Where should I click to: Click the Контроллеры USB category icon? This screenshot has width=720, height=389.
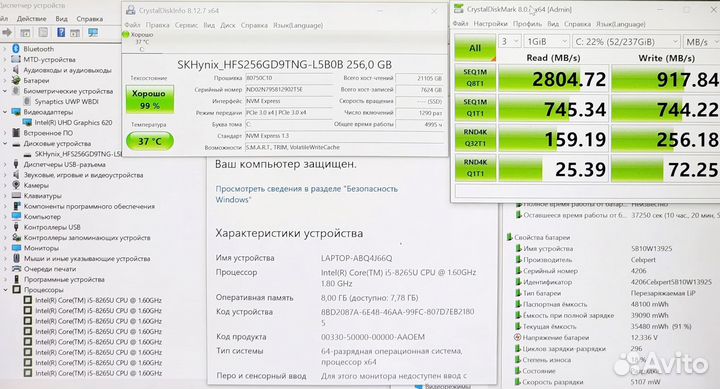(x=16, y=227)
